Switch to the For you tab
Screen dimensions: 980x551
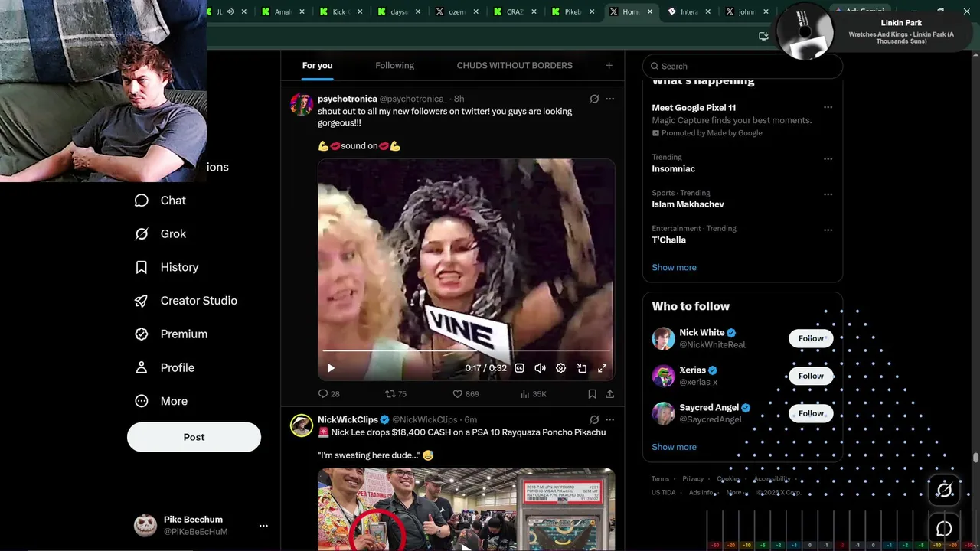[x=317, y=66]
